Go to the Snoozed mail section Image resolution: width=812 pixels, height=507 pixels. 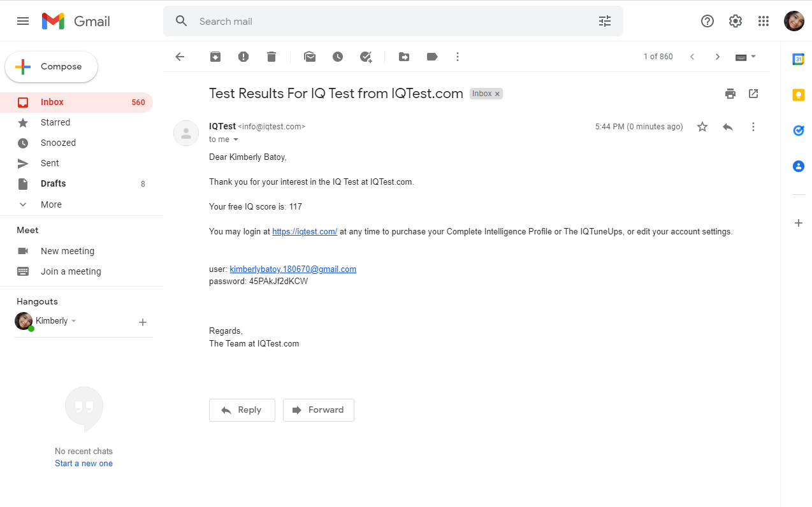coord(57,143)
